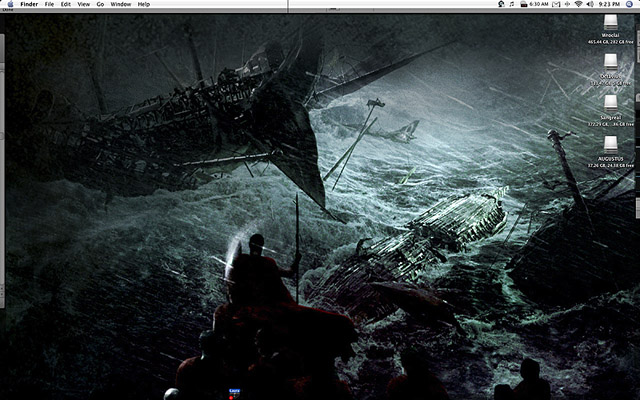Viewport: 640px width, 400px height.
Task: Select the top desktop hard drive icon
Action: pyautogui.click(x=611, y=22)
